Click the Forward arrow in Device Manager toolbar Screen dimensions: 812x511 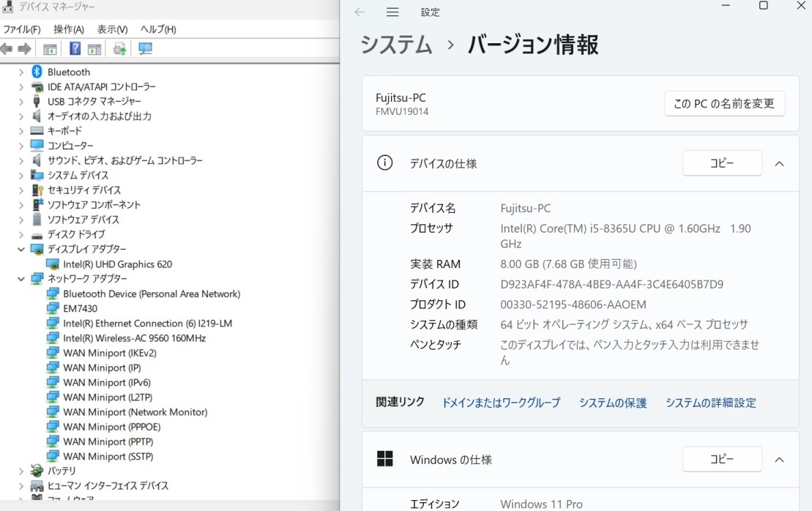pos(24,49)
